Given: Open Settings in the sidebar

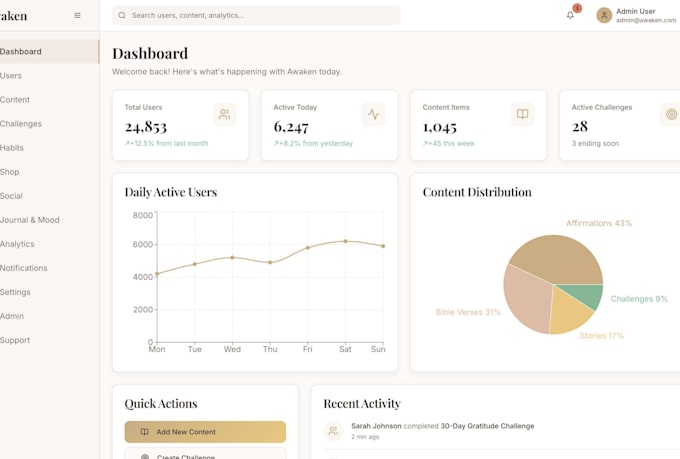Looking at the screenshot, I should 49,292.
